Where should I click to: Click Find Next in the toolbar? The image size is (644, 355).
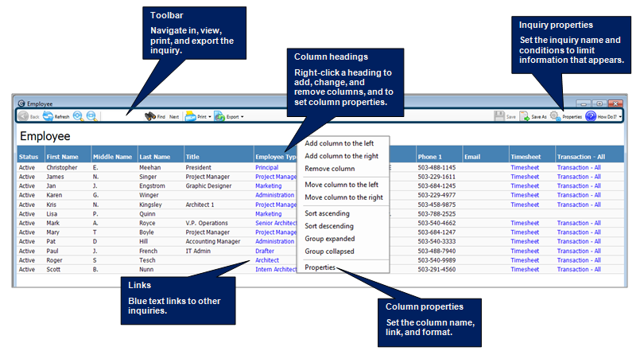tap(174, 117)
